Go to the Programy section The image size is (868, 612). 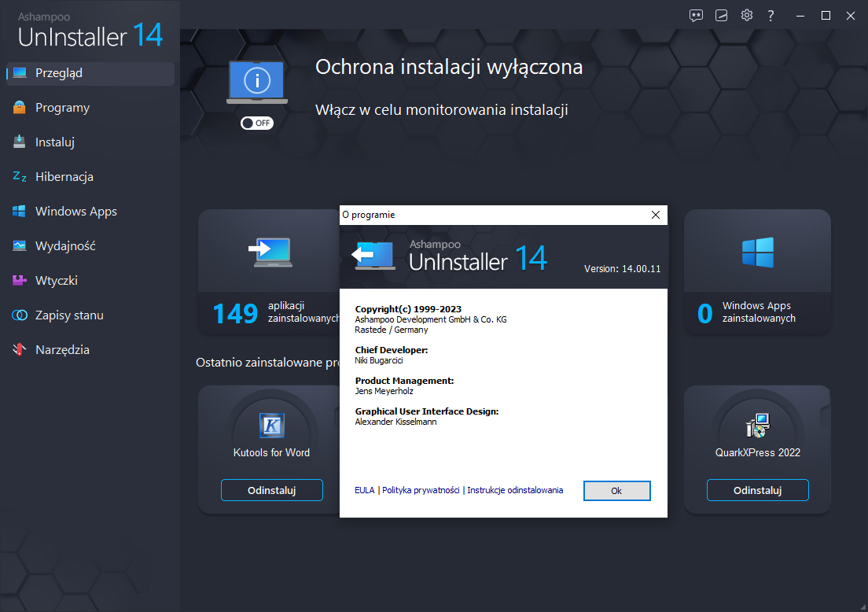90,108
